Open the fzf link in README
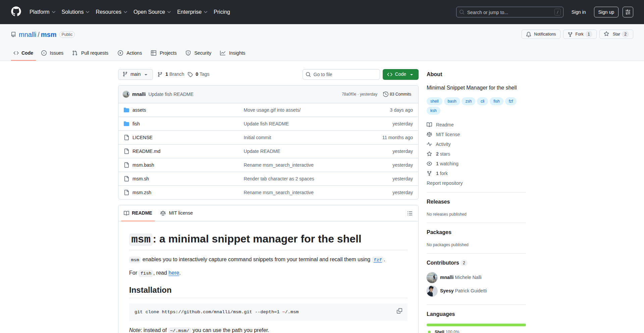644x333 pixels. [378, 260]
